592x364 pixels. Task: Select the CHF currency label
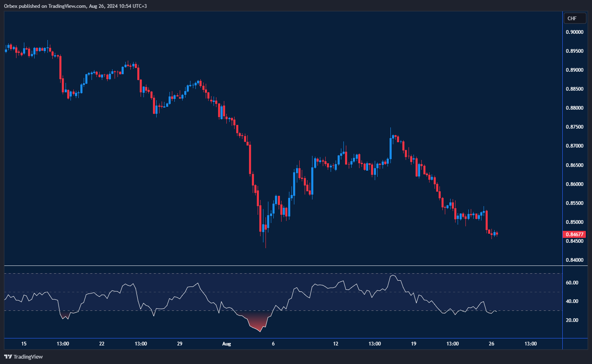(574, 18)
